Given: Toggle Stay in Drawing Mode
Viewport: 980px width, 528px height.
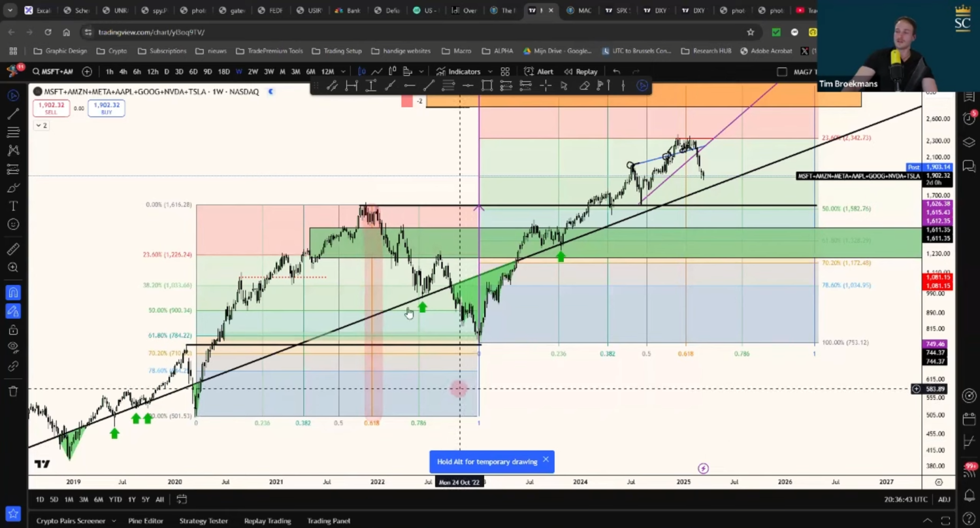Looking at the screenshot, I should pyautogui.click(x=12, y=311).
